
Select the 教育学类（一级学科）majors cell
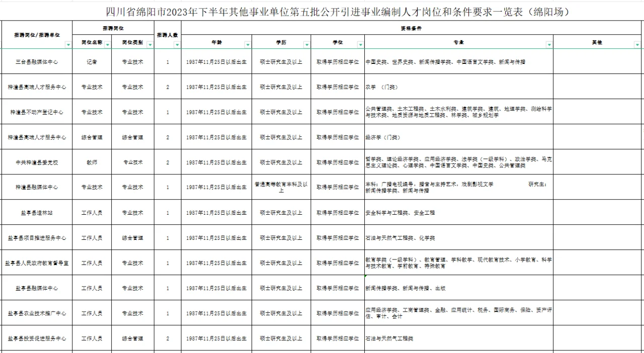459,263
